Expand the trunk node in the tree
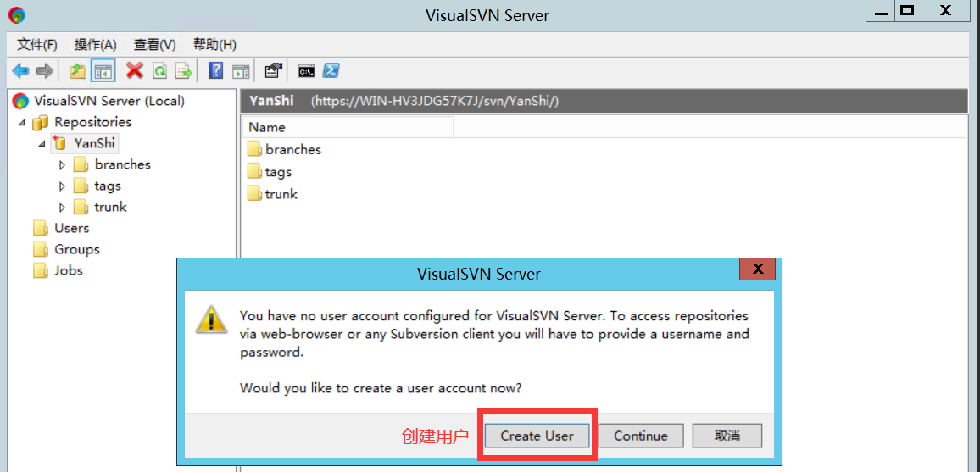This screenshot has width=980, height=472. click(x=62, y=208)
